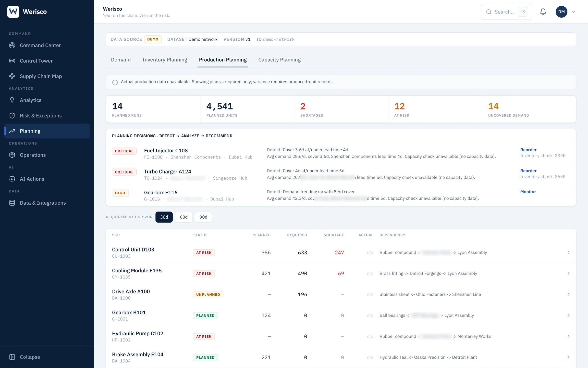Viewport: 588px width, 368px height.
Task: Click the UNPLANNED status badge
Action: [x=208, y=294]
